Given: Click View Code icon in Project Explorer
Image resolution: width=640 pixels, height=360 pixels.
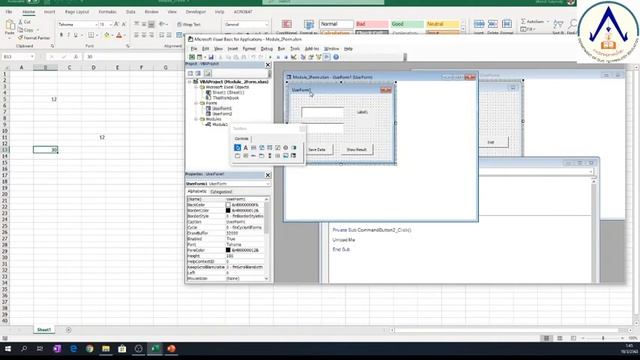Looking at the screenshot, I should tap(191, 73).
